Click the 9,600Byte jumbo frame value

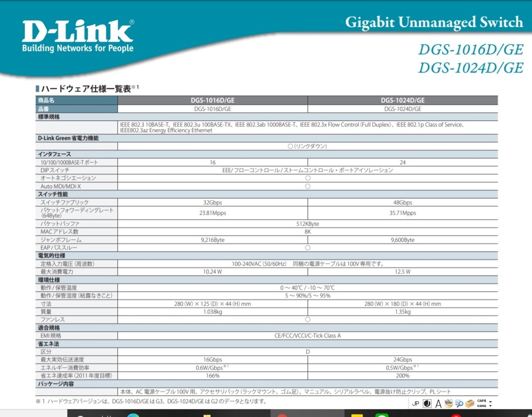[x=403, y=240]
